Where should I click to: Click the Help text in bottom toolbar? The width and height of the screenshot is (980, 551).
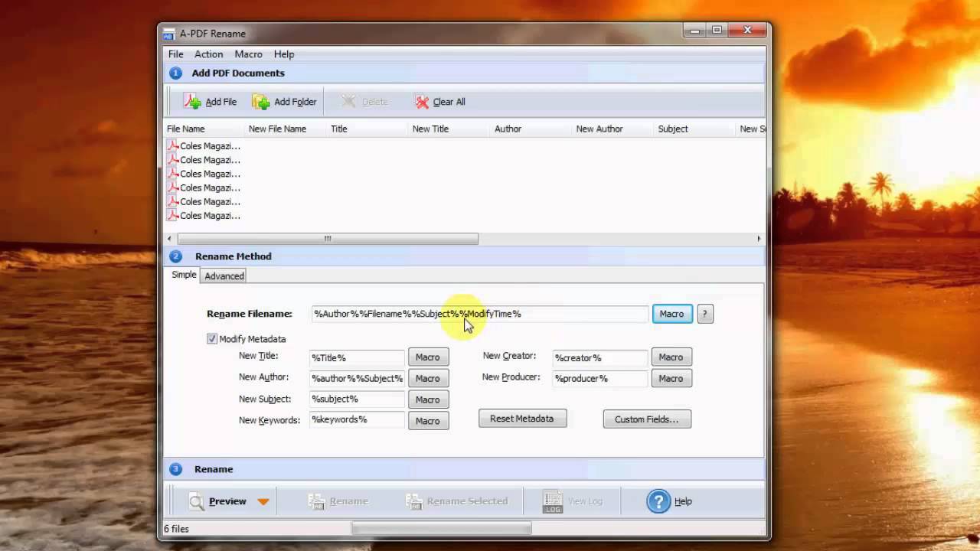pos(683,501)
